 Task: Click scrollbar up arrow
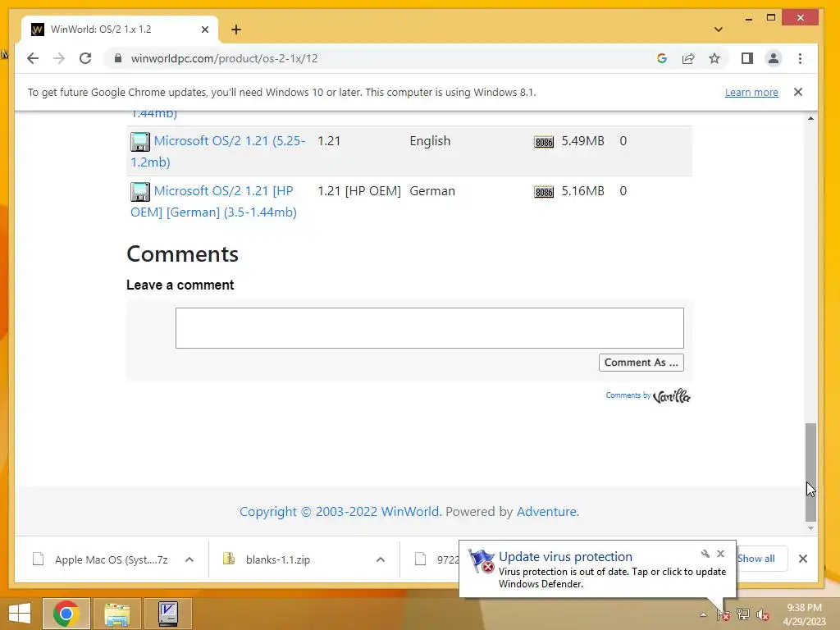[810, 118]
